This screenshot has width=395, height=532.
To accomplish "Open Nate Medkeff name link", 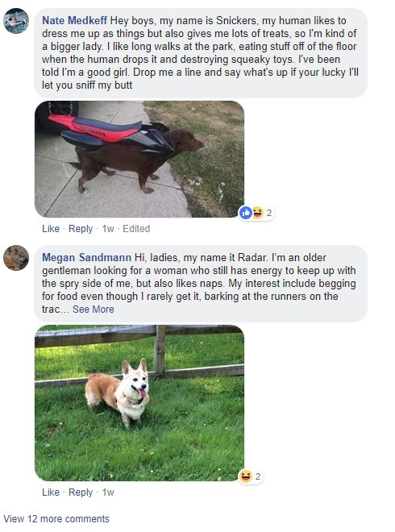I will coord(75,20).
